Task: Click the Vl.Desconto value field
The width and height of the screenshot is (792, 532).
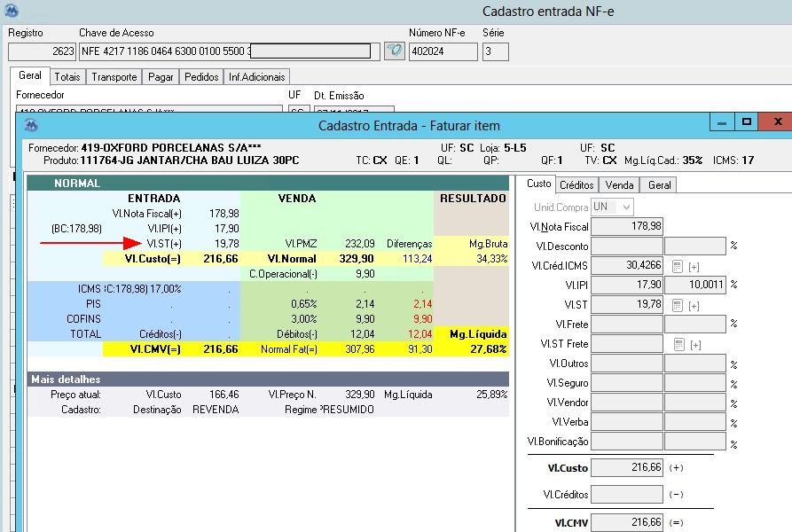Action: (627, 246)
